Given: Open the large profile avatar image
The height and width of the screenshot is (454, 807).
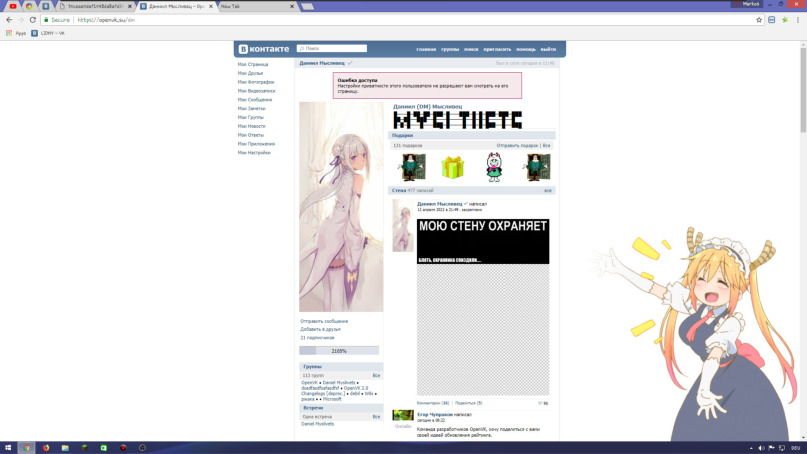Looking at the screenshot, I should pos(341,206).
